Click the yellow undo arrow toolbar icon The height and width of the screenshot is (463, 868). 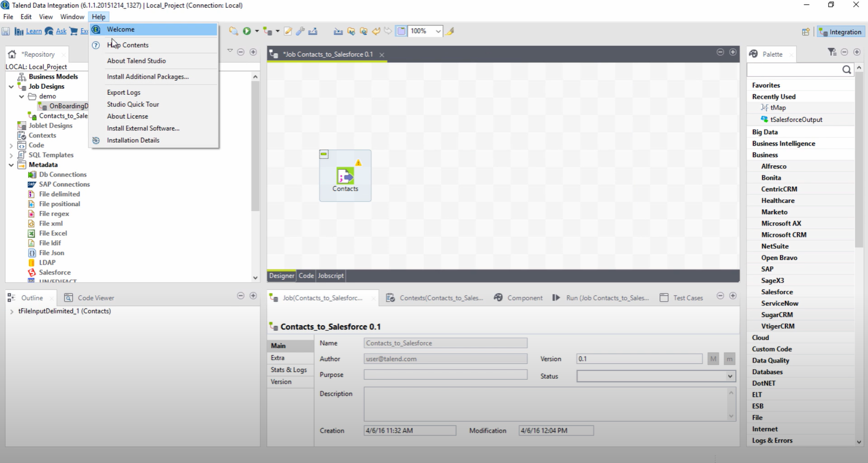click(x=376, y=31)
